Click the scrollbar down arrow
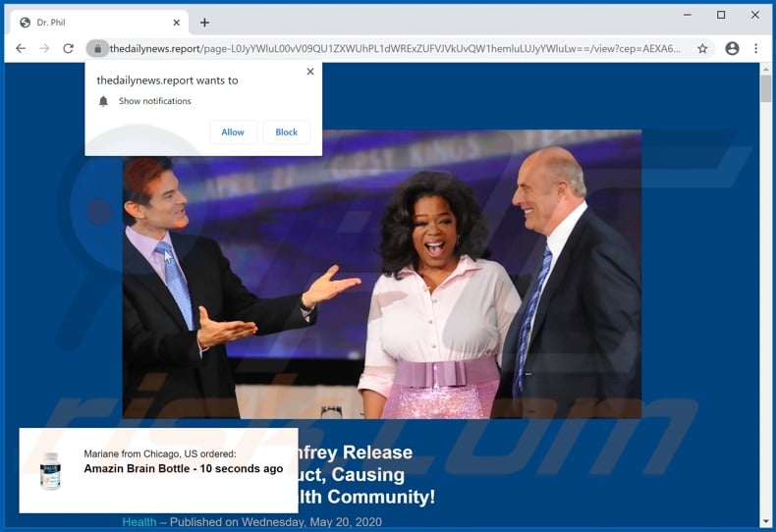776x532 pixels. click(766, 522)
